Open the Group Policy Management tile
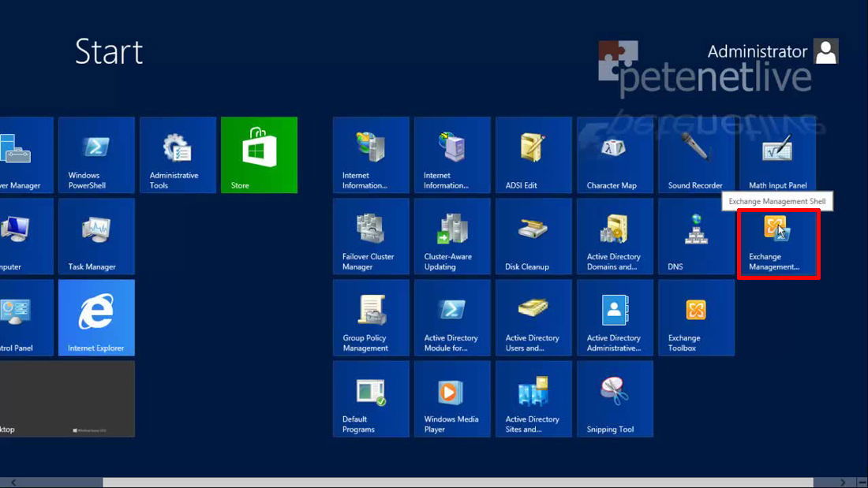Image resolution: width=868 pixels, height=488 pixels. tap(371, 318)
